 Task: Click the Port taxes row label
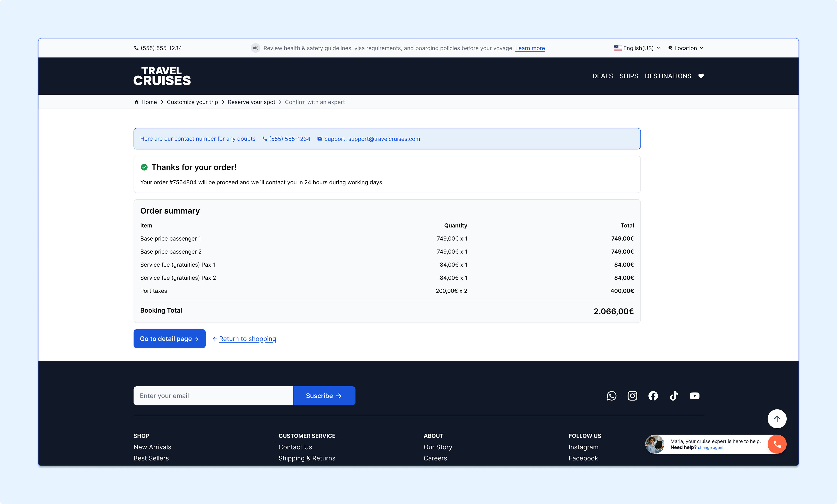(x=153, y=291)
